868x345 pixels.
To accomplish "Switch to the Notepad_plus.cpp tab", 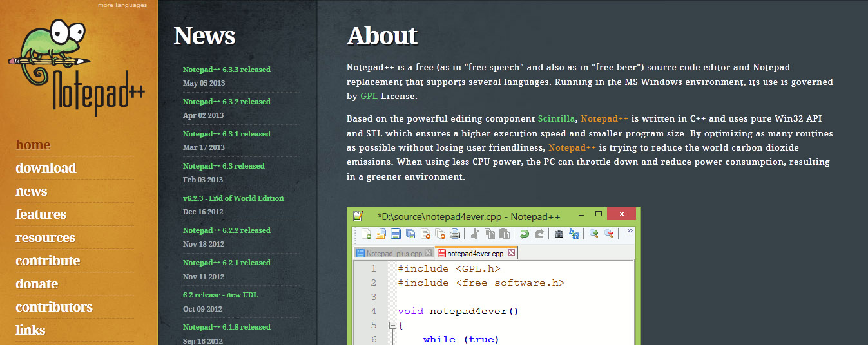I will point(394,253).
